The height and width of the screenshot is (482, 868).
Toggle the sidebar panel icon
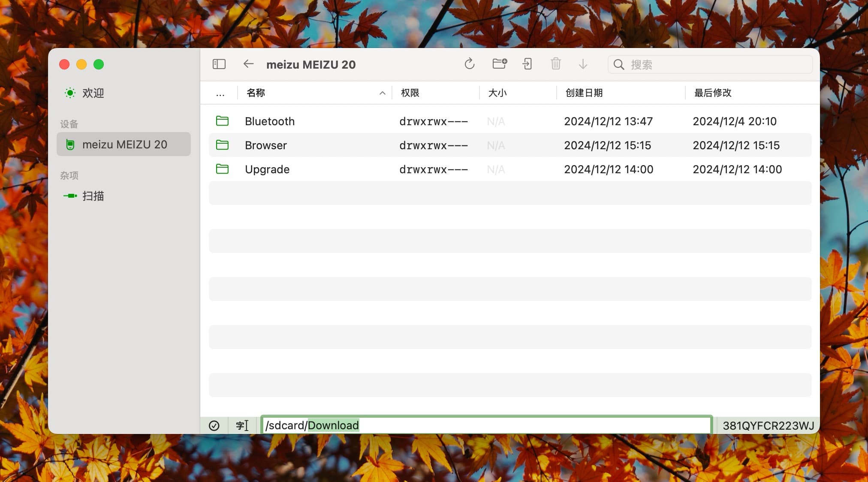click(219, 64)
